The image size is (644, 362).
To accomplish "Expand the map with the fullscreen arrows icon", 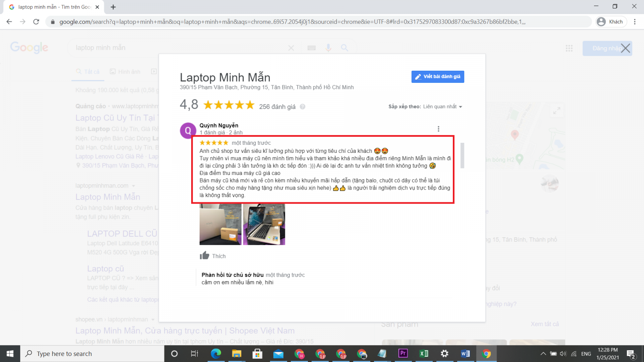I will pyautogui.click(x=557, y=111).
